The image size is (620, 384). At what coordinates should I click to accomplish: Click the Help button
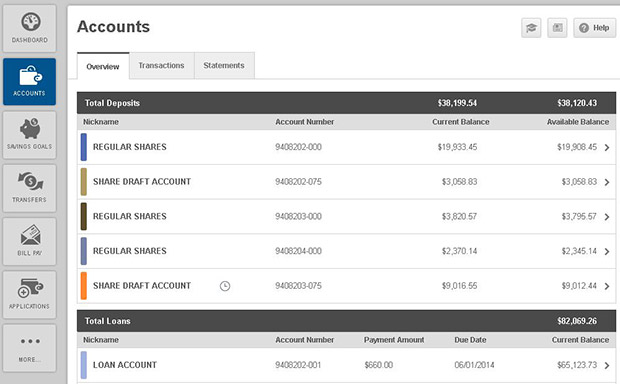[x=595, y=28]
